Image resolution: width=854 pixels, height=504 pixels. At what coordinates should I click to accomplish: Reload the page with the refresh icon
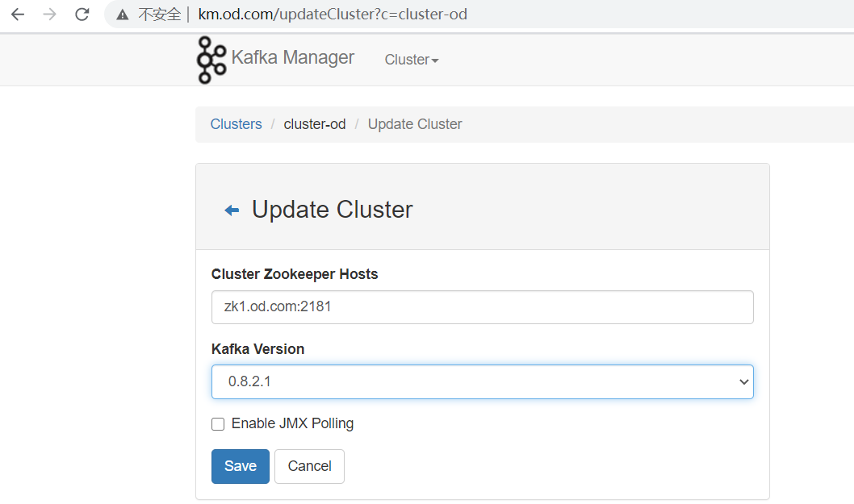pyautogui.click(x=82, y=15)
